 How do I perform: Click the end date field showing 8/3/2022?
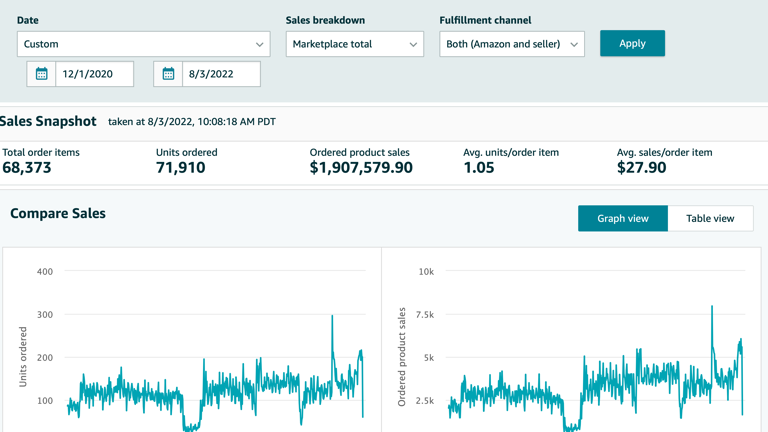[x=221, y=74]
